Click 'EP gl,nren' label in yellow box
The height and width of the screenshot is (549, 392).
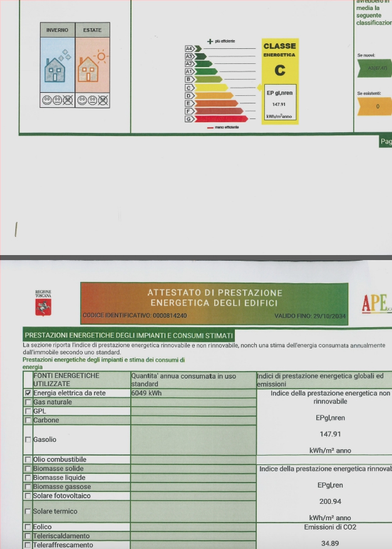click(280, 93)
